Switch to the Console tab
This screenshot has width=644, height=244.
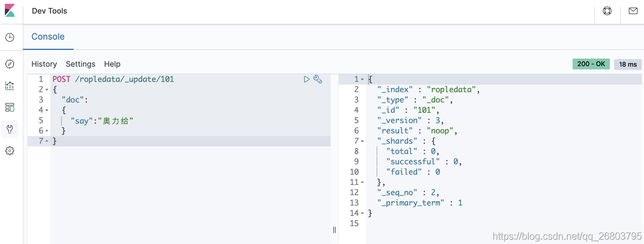tap(48, 37)
